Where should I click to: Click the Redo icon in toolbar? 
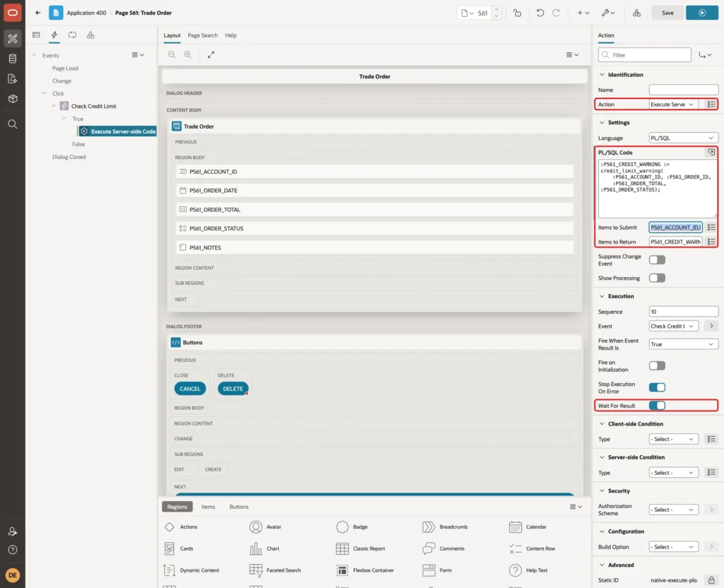pos(556,13)
